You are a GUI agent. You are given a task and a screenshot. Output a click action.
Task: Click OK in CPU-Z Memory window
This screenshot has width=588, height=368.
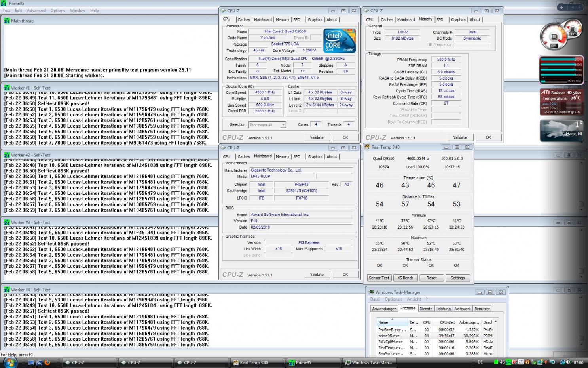(488, 137)
